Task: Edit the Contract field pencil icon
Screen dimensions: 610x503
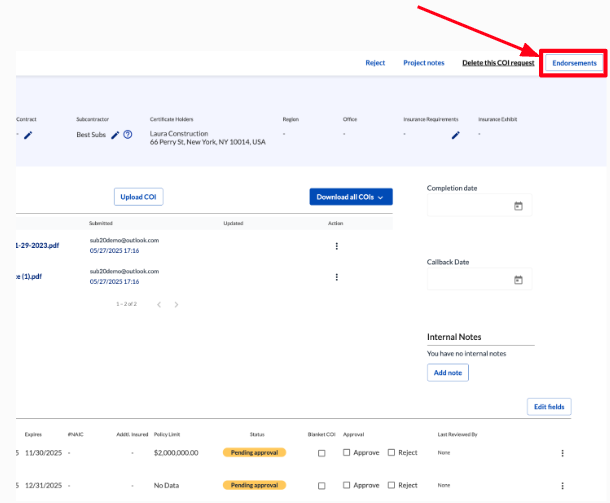Action: click(28, 135)
